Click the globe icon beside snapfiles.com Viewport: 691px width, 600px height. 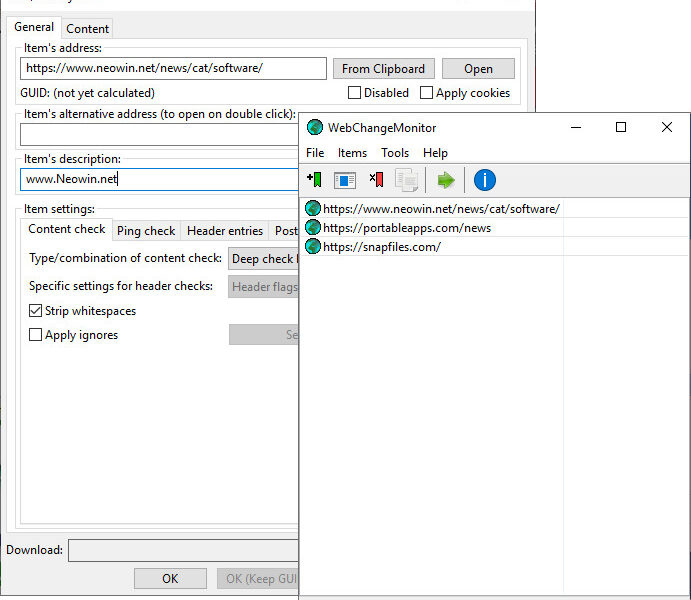point(313,246)
